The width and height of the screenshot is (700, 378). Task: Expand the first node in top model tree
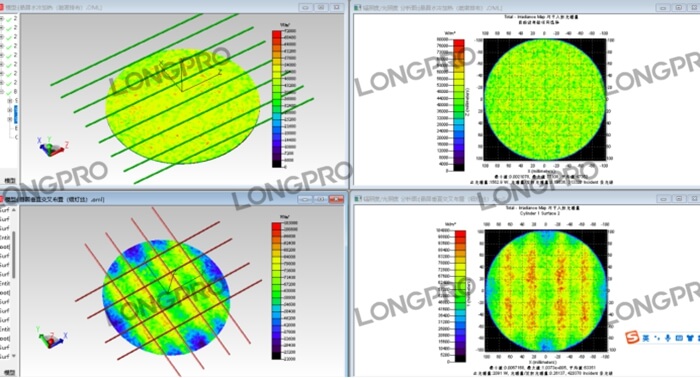2,18
